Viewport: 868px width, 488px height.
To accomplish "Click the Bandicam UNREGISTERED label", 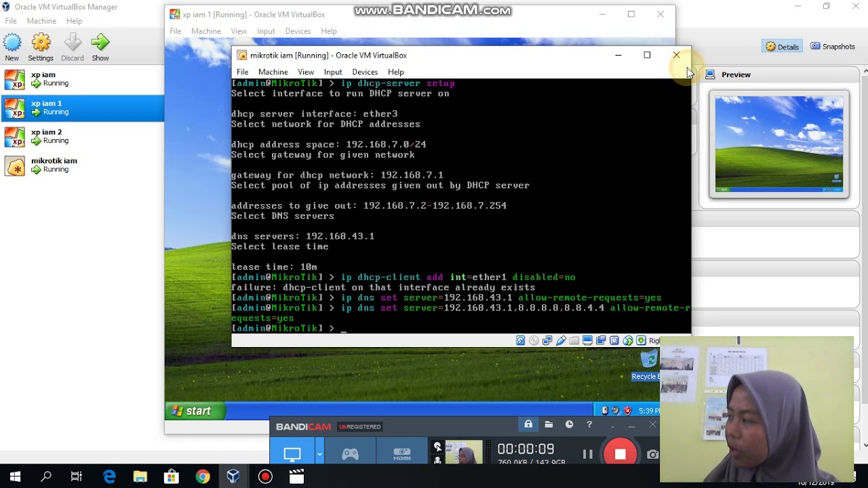I will (360, 427).
